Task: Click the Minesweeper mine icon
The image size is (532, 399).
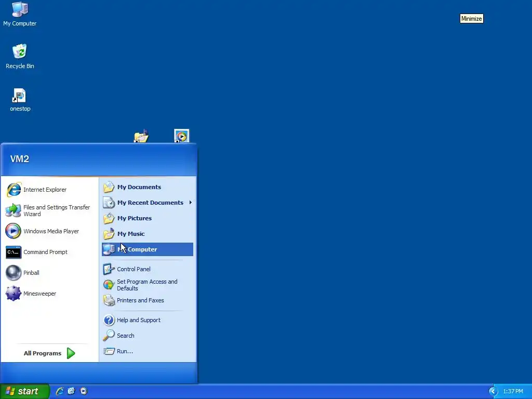Action: (x=14, y=294)
